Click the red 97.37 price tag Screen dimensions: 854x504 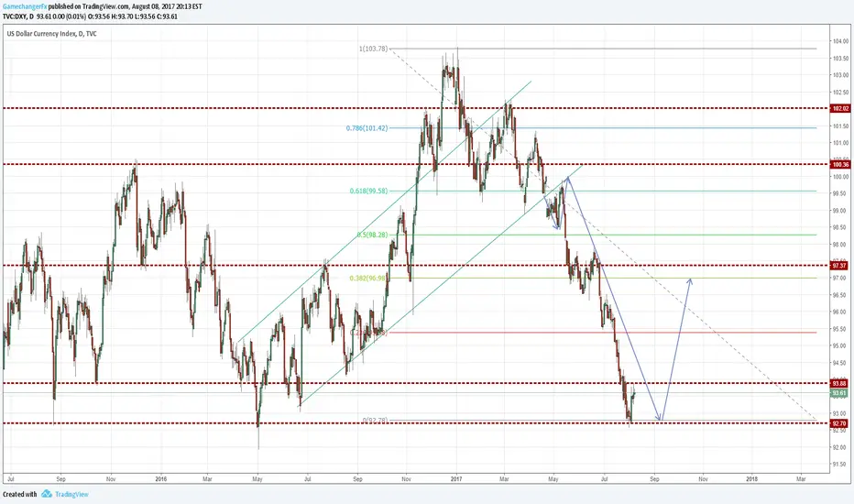pos(839,266)
